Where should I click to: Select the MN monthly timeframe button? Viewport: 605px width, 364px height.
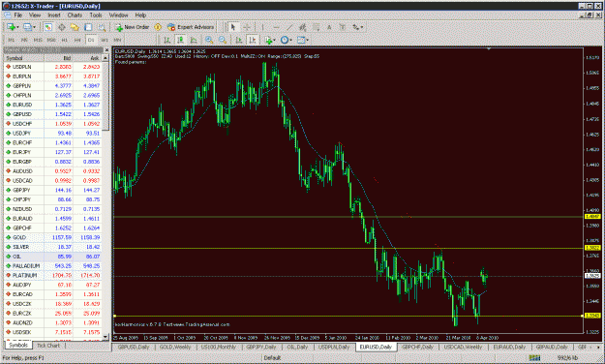coord(117,40)
